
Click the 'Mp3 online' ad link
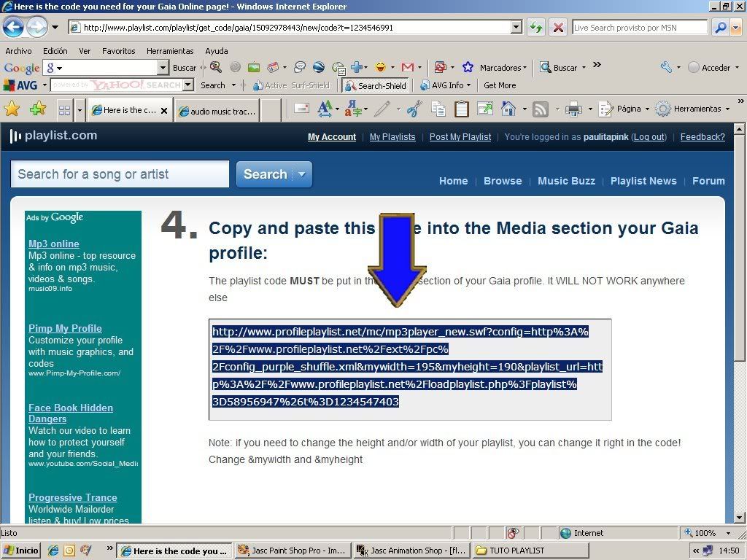54,244
